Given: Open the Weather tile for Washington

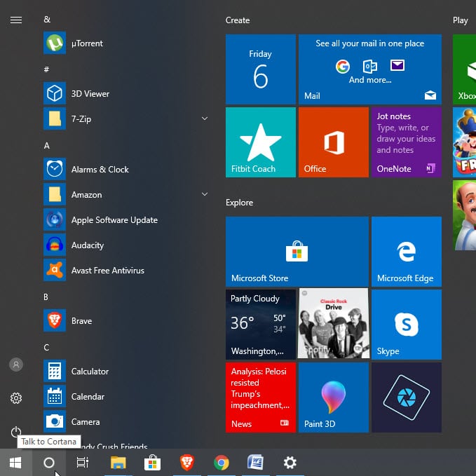Looking at the screenshot, I should click(261, 324).
